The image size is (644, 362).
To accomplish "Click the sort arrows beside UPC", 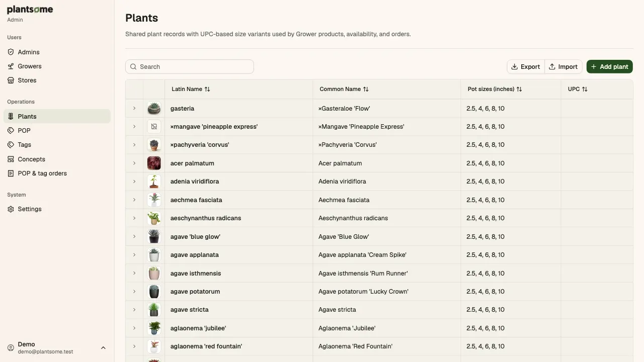I will (585, 89).
